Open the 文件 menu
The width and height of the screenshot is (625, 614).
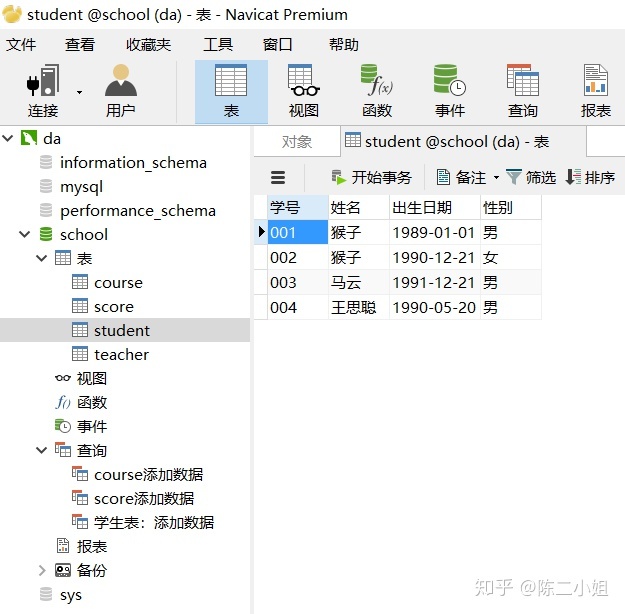coord(21,44)
